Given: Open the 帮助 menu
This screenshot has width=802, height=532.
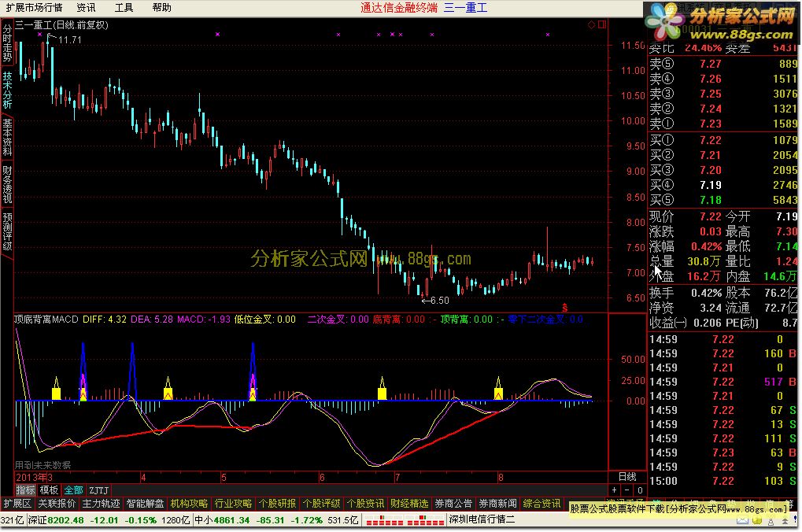Looking at the screenshot, I should tap(161, 7).
